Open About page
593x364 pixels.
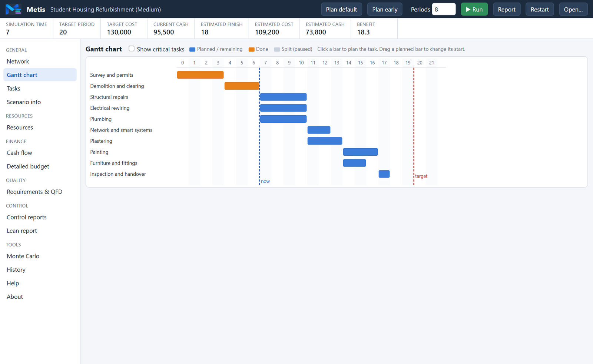[x=40, y=297]
